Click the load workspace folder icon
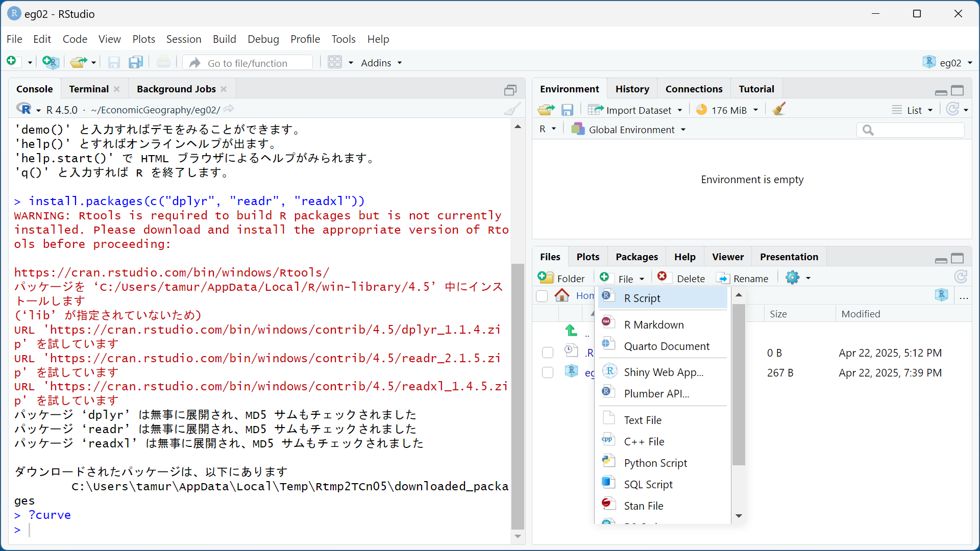Viewport: 980px width, 551px height. (546, 110)
